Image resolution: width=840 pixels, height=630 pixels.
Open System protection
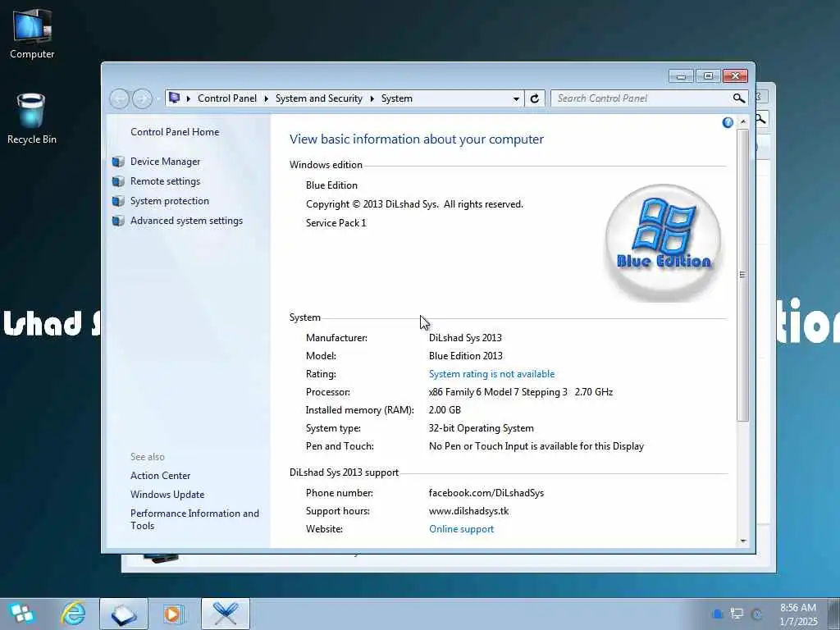(x=169, y=201)
